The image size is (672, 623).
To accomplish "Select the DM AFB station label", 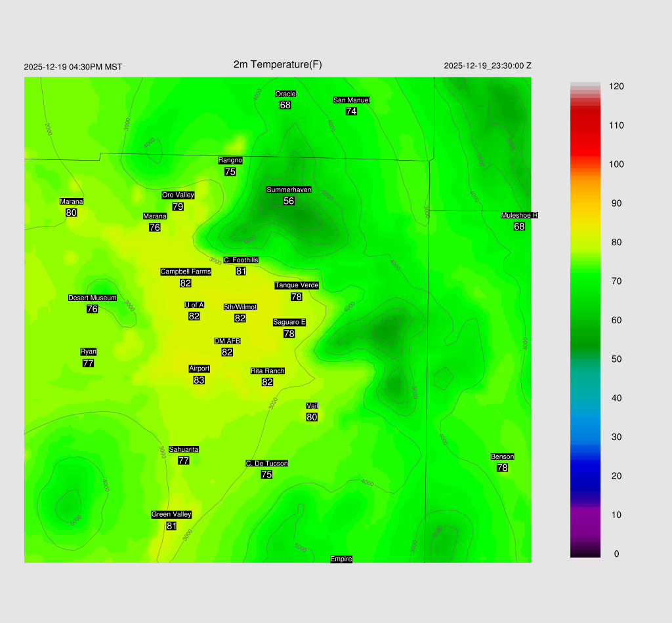I will (227, 341).
